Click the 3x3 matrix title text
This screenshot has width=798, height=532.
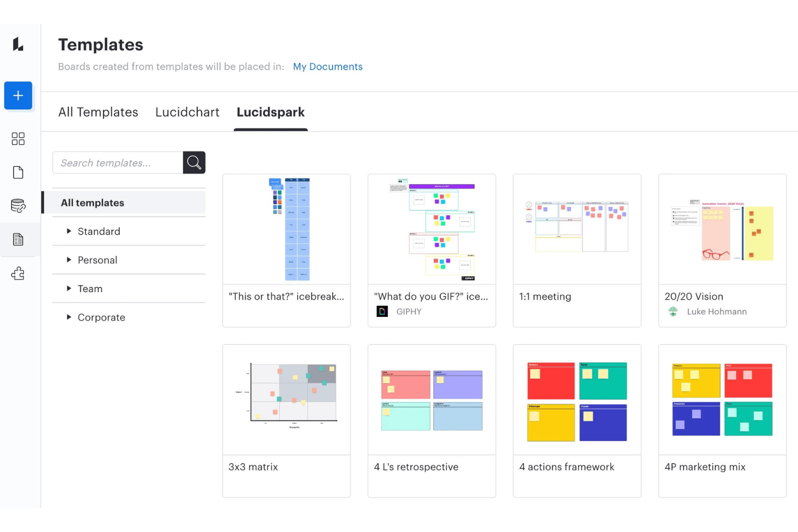tap(253, 467)
